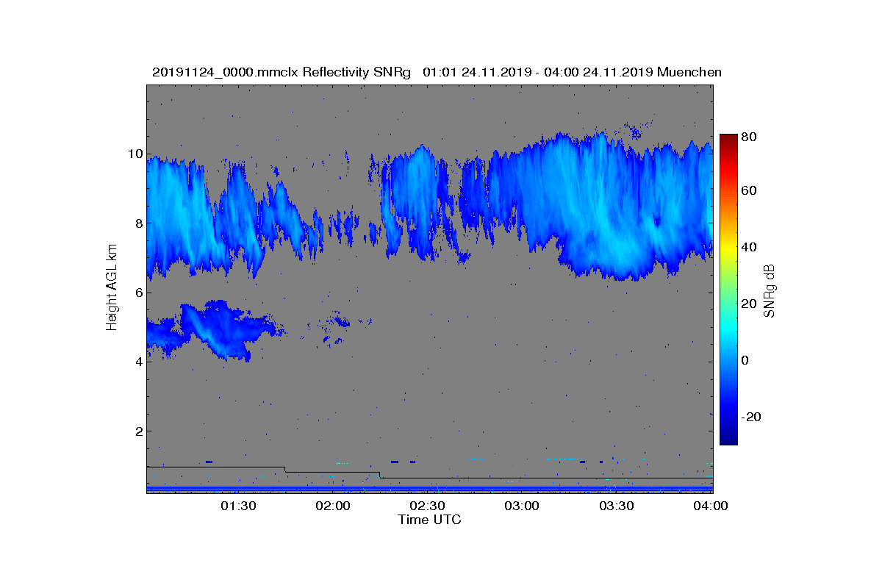Viewport: 882px width, 588px height.
Task: Click the 'Height AGL km' y-axis label
Action: [112, 288]
